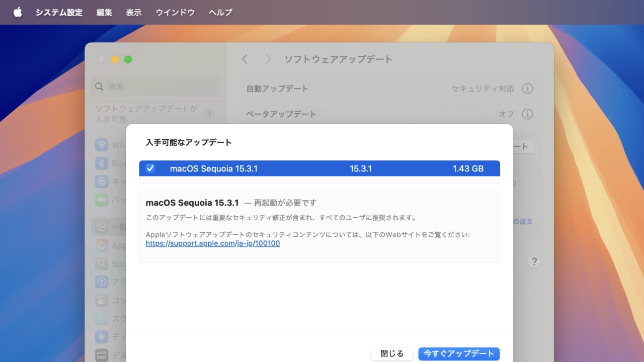Open the Battery icon in sidebar

tap(102, 200)
